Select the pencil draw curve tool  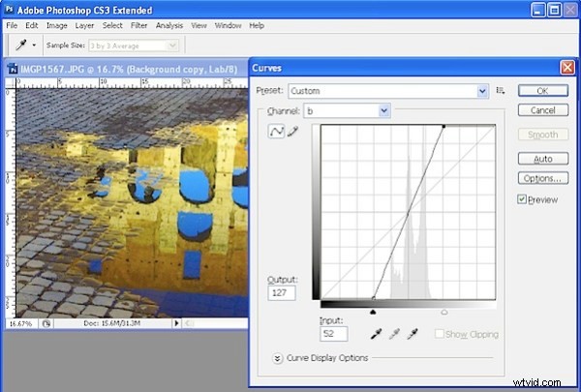coord(292,132)
